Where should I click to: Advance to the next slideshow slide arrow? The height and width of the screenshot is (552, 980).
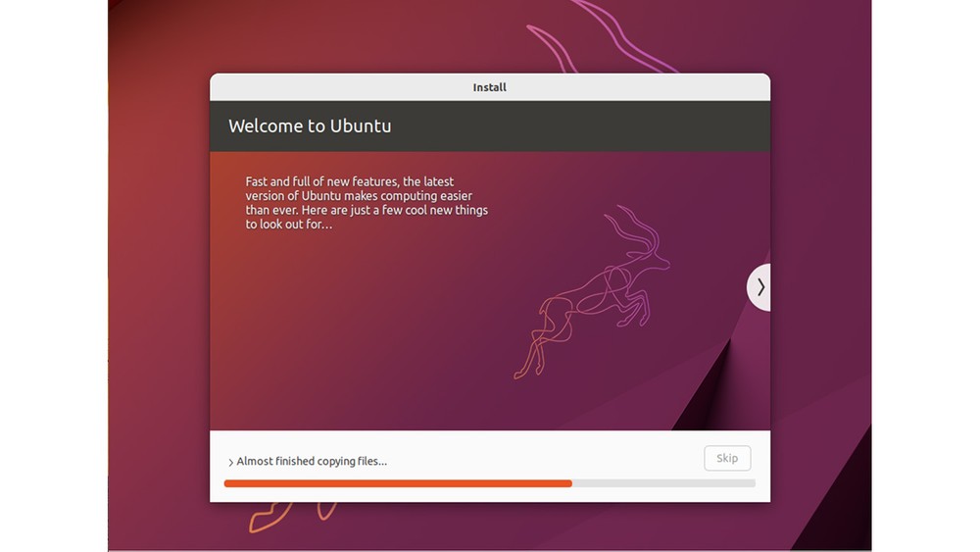[759, 287]
